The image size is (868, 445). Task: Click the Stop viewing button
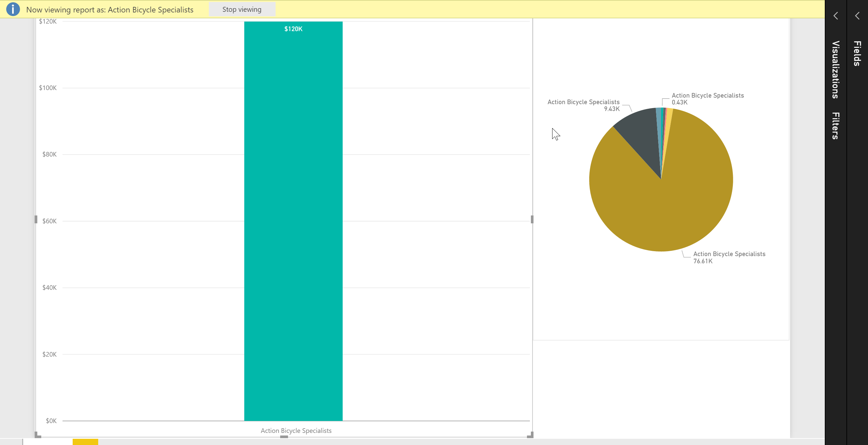point(242,9)
